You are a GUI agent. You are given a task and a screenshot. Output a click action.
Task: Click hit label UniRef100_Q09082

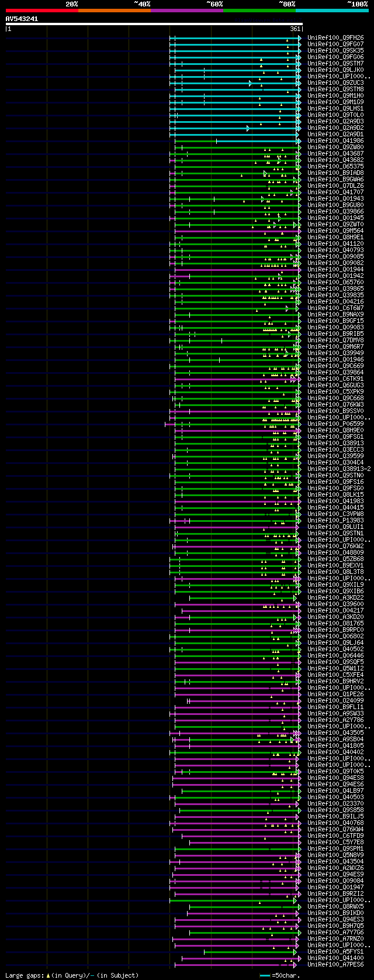(x=335, y=263)
